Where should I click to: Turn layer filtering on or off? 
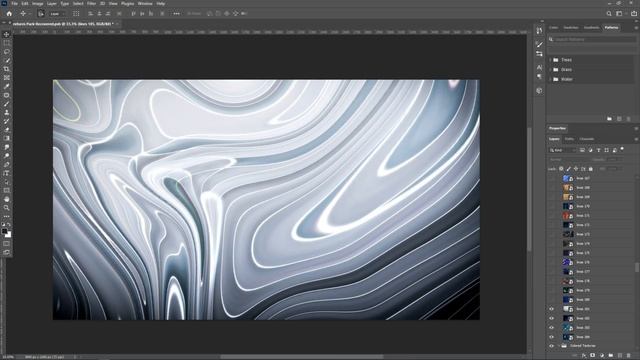(622, 149)
